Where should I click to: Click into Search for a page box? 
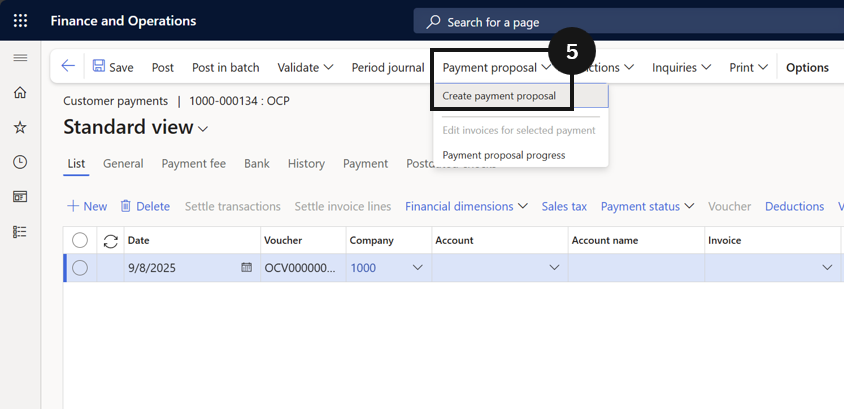(628, 22)
